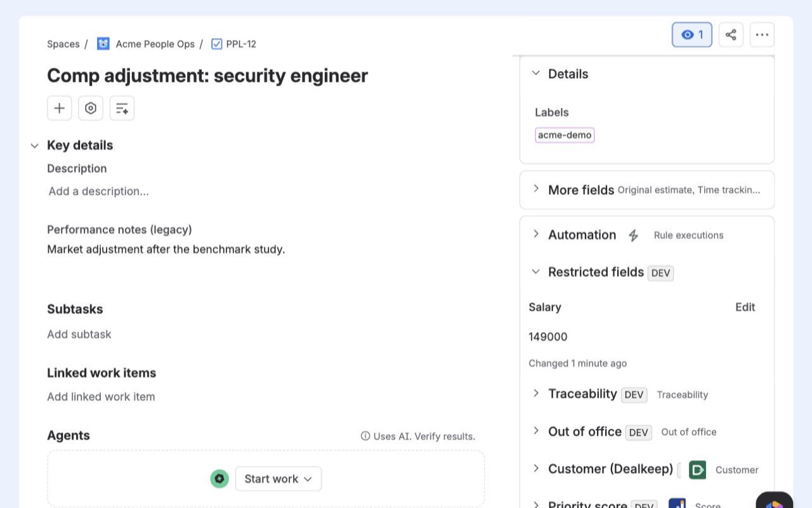Click Edit next to Salary
This screenshot has height=508, width=812.
pyautogui.click(x=745, y=307)
